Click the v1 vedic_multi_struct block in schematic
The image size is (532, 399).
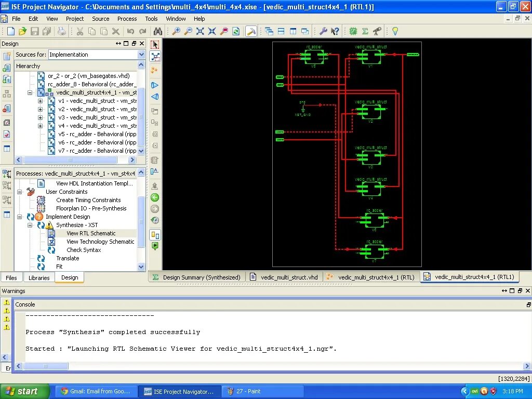tap(371, 56)
